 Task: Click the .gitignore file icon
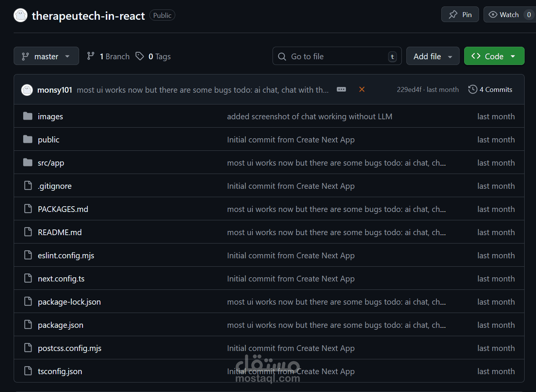click(x=28, y=185)
